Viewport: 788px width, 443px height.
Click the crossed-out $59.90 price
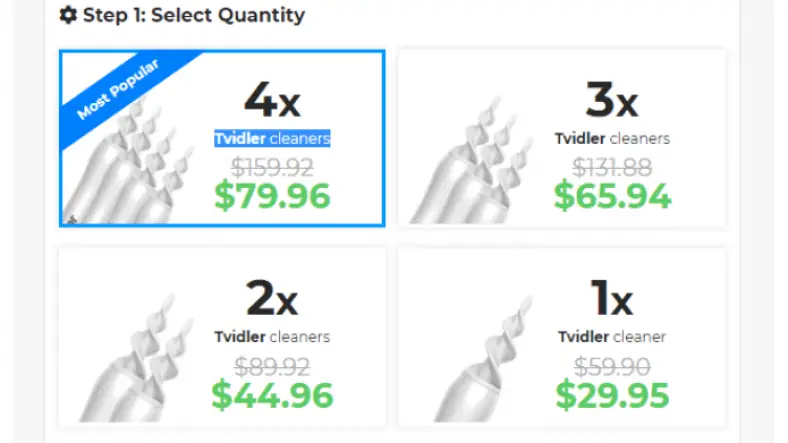tap(612, 365)
